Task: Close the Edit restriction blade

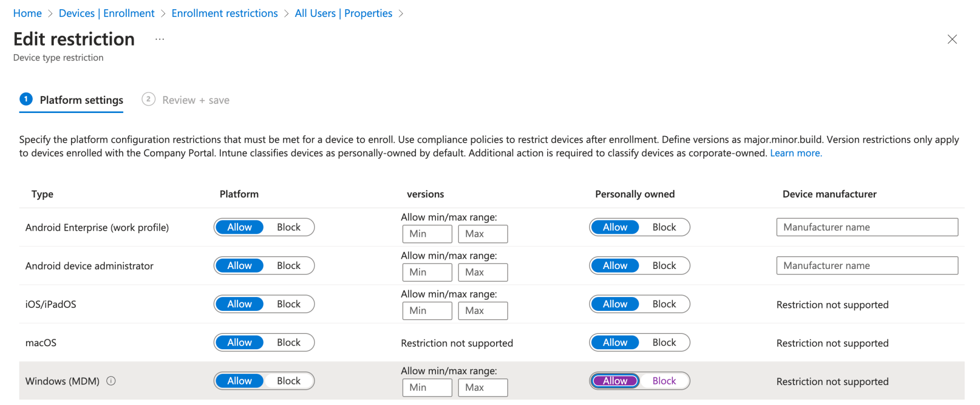Action: coord(952,39)
